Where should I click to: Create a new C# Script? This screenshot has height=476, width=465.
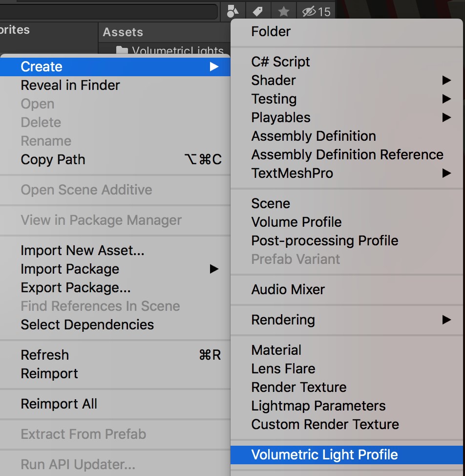(x=280, y=62)
